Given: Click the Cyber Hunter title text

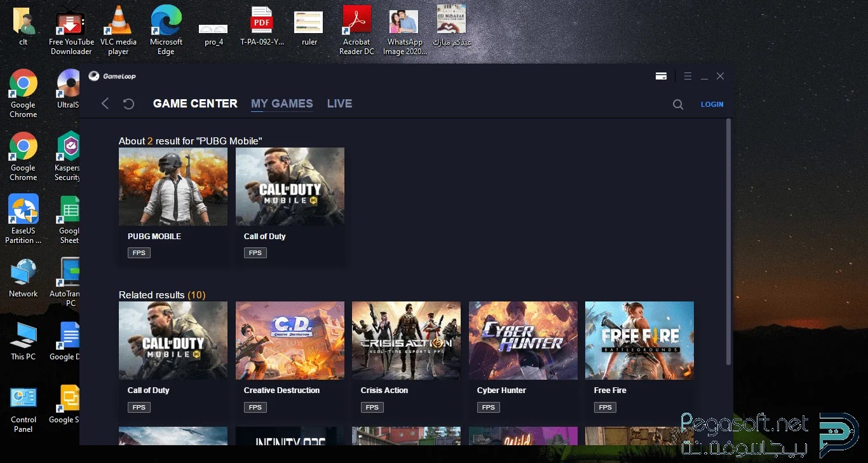Looking at the screenshot, I should pyautogui.click(x=501, y=390).
